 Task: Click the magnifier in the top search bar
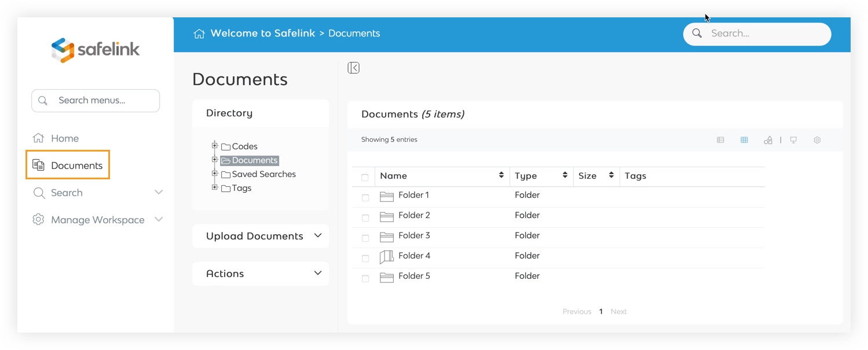(697, 34)
